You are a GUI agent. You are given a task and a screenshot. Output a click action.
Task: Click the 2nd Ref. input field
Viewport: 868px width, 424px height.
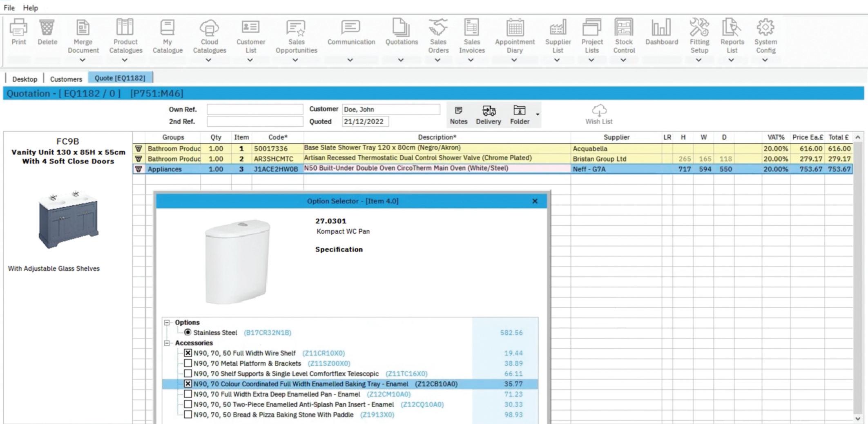coord(255,121)
